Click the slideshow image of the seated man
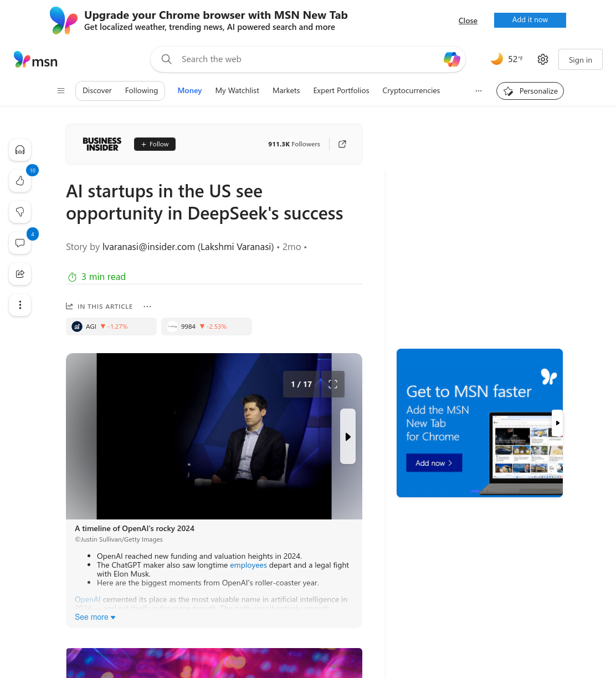Image resolution: width=616 pixels, height=678 pixels. point(214,436)
